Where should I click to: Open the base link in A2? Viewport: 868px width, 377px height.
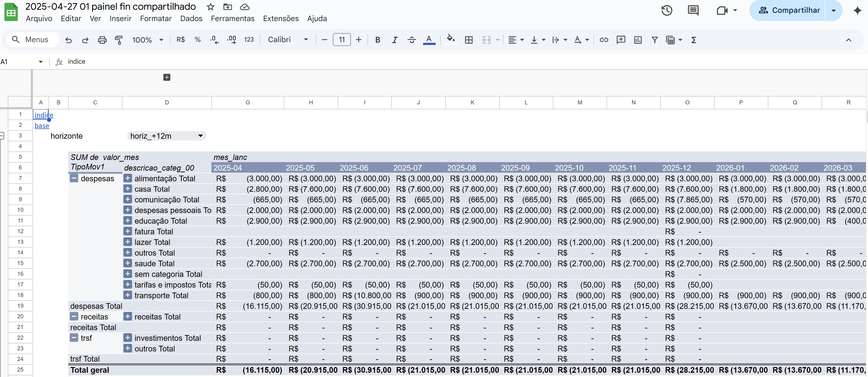pos(42,126)
